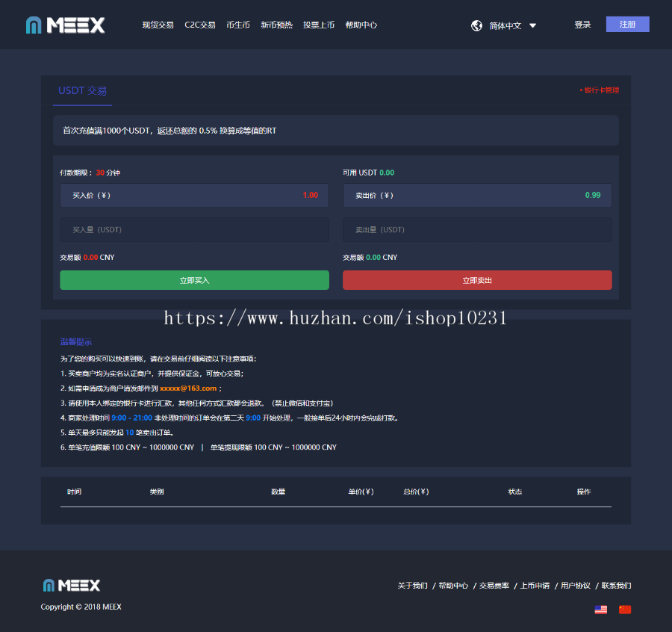
Task: Click the 卖出价 price field
Action: tap(477, 196)
